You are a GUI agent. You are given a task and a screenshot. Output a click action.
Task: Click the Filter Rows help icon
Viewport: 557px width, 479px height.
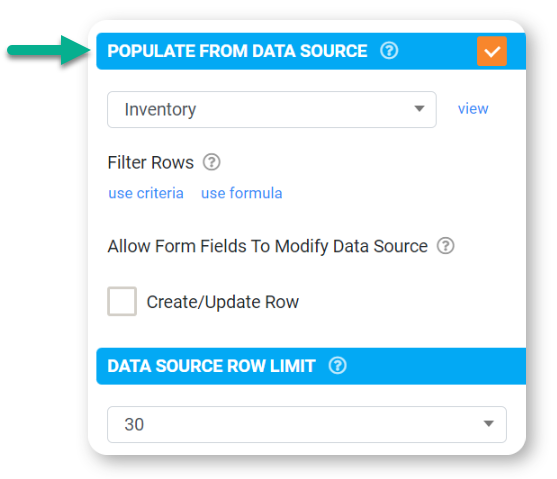click(x=211, y=162)
